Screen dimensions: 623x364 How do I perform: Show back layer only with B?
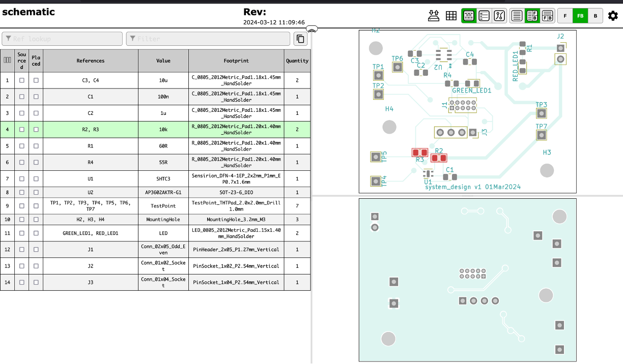(x=596, y=16)
